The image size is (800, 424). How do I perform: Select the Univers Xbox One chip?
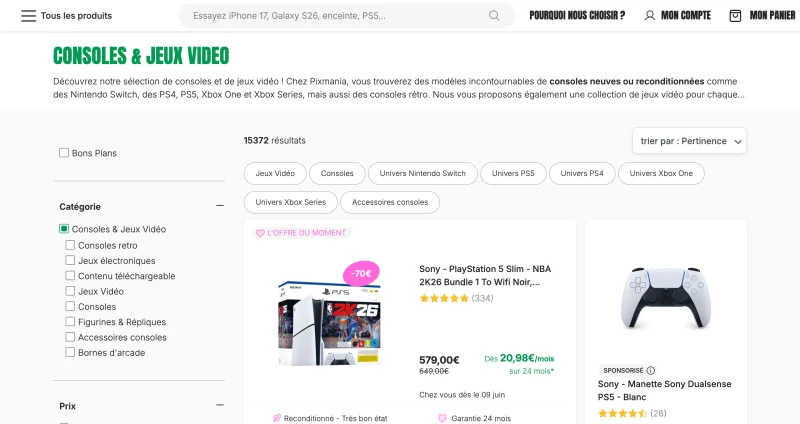pos(661,173)
